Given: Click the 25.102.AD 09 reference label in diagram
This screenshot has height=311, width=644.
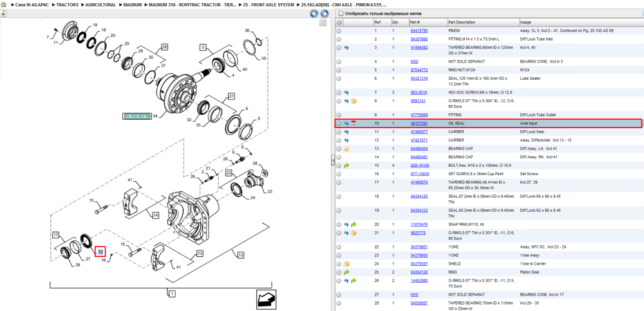Looking at the screenshot, I should (x=137, y=117).
